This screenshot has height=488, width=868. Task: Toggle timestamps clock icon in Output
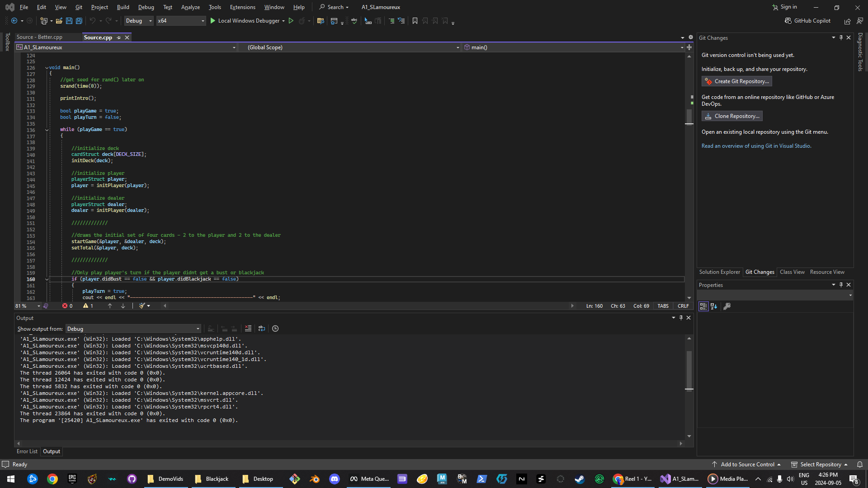[x=275, y=328]
